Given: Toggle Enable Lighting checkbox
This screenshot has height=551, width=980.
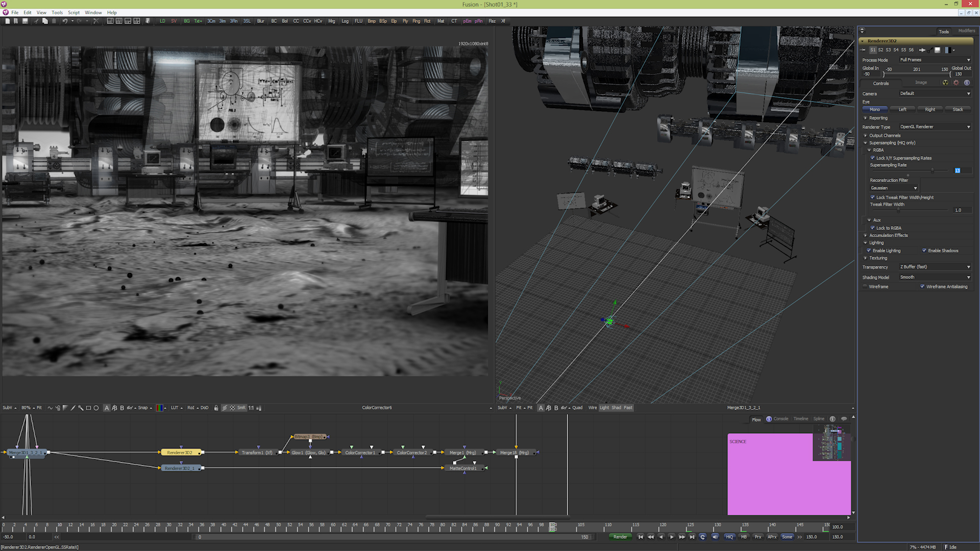Looking at the screenshot, I should click(869, 251).
